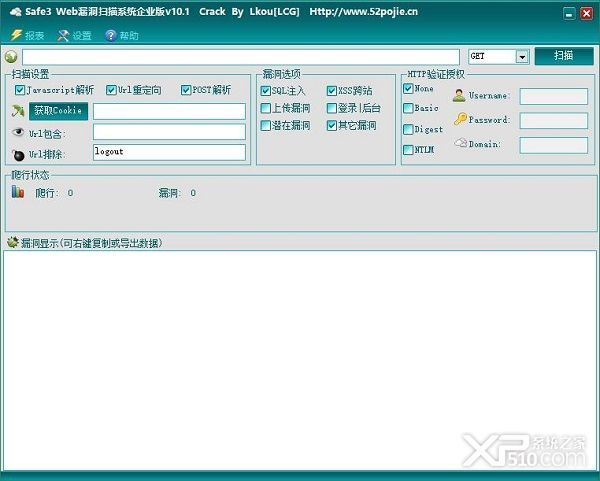Disable the SQL注入 checkbox

pos(265,91)
